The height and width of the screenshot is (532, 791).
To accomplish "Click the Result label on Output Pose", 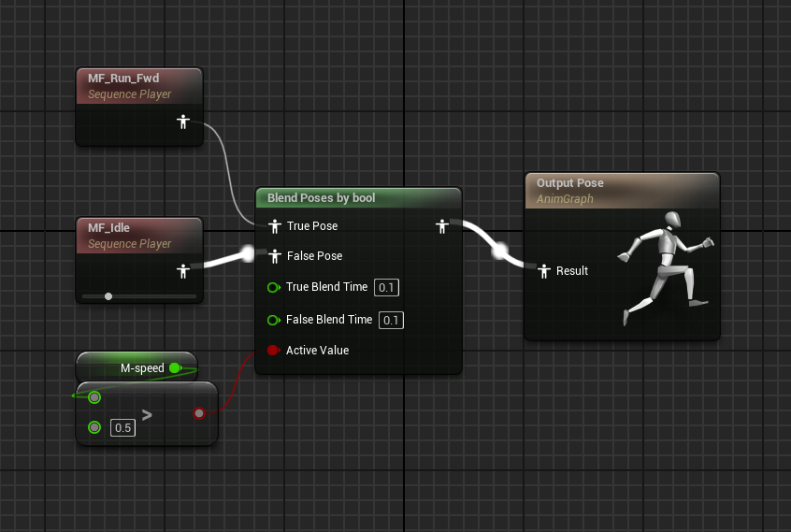I will pyautogui.click(x=572, y=271).
